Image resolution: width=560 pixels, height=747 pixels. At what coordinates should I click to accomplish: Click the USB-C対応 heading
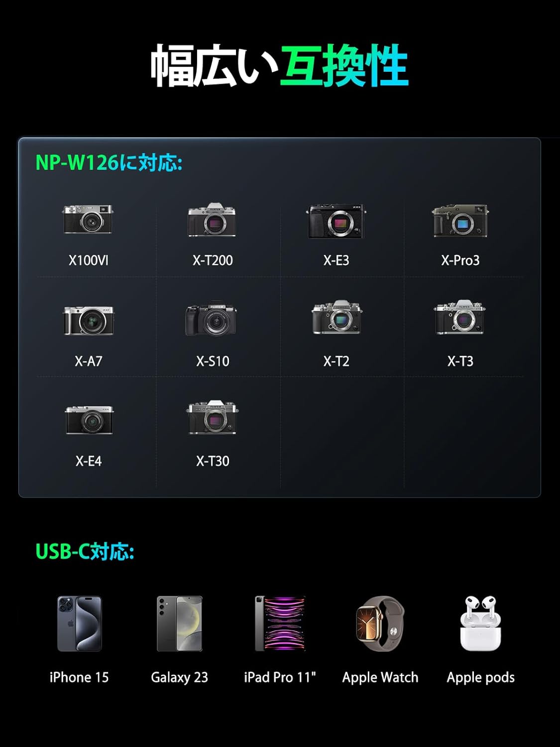(x=85, y=551)
